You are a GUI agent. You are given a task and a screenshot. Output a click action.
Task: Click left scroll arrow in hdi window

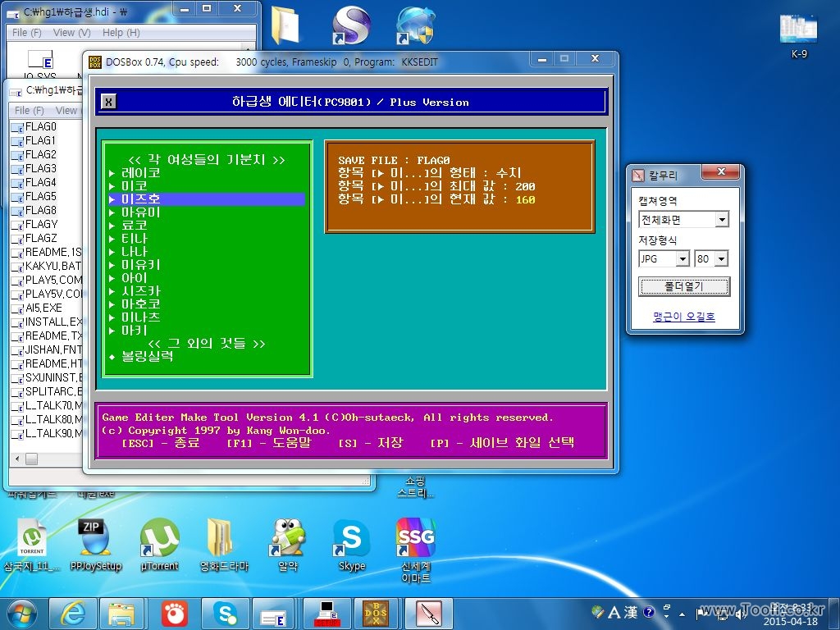pos(17,459)
